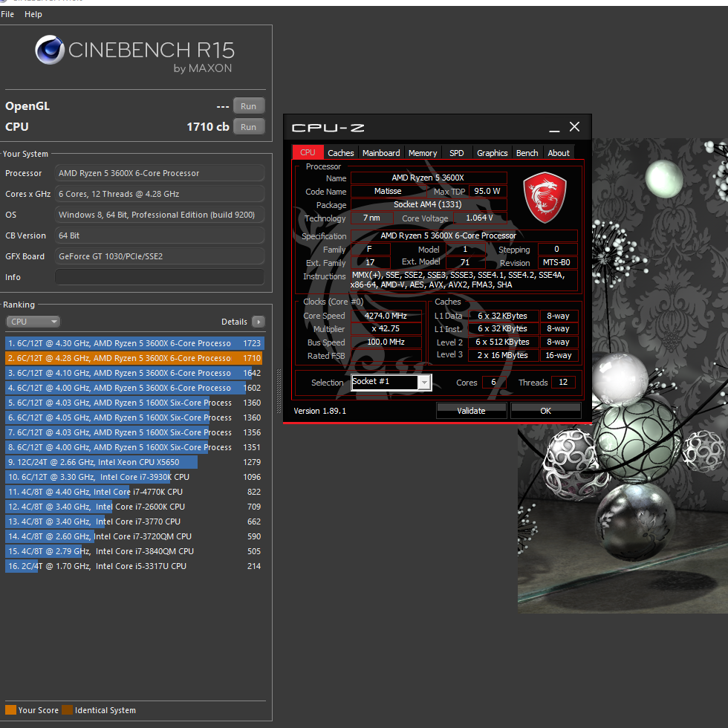Close the CPU-Z window
This screenshot has width=728, height=728.
(574, 127)
